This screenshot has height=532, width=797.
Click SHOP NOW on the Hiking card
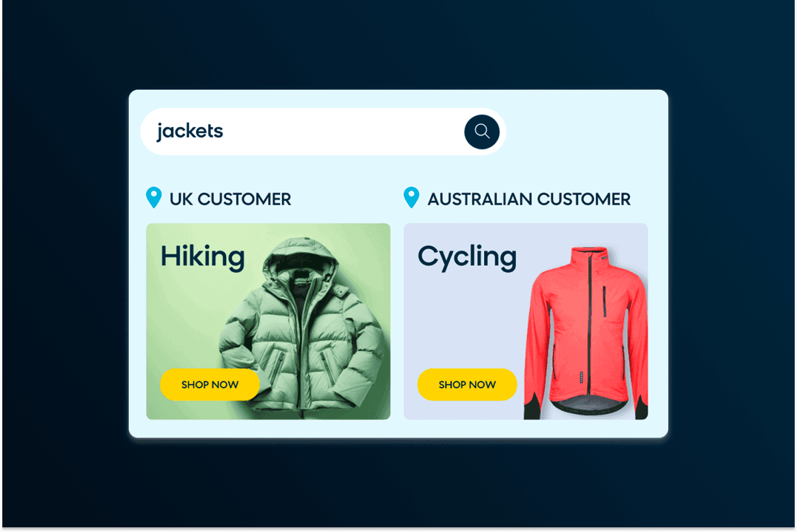[x=210, y=385]
